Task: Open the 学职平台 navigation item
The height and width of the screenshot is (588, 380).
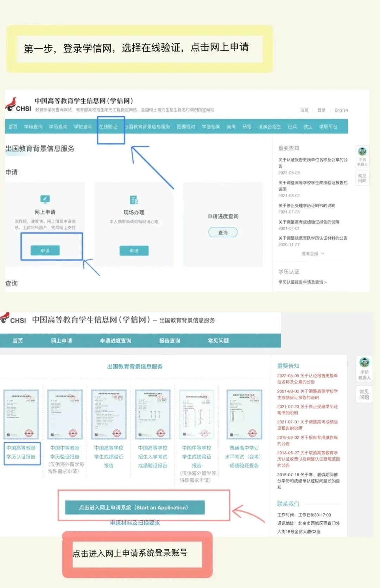Action: coord(328,126)
